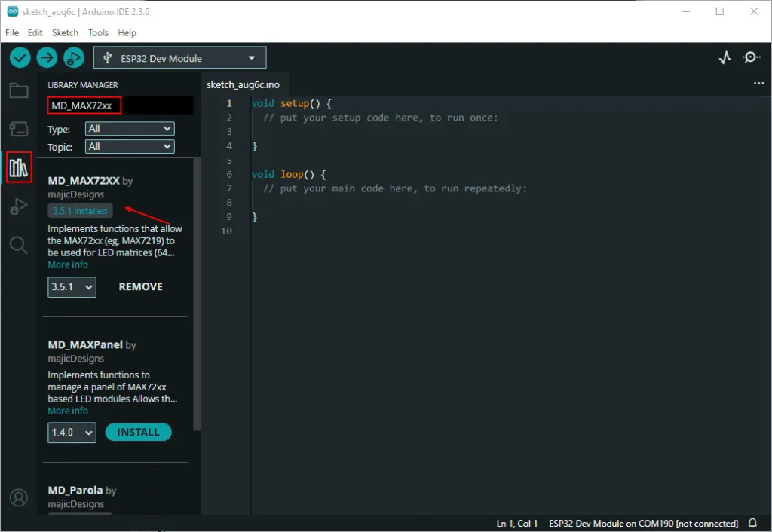Screen dimensions: 772x532
Task: Open the Edit menu
Action: (x=35, y=32)
